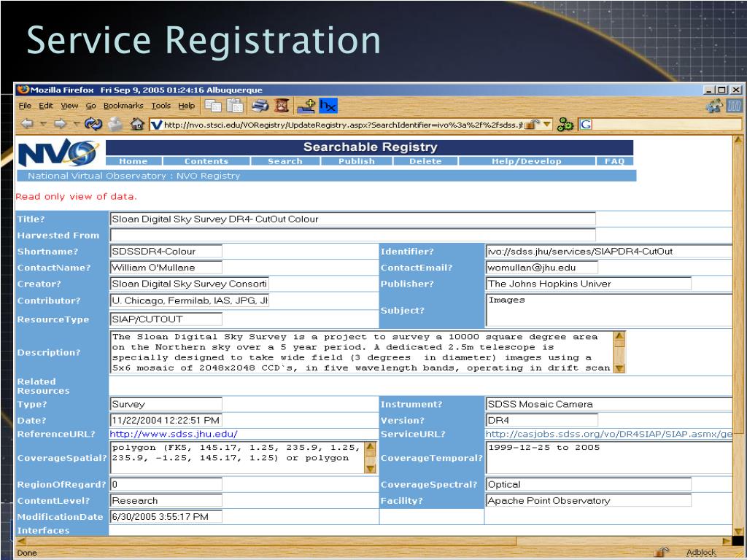Open the Forward button history dropdown

pos(76,124)
